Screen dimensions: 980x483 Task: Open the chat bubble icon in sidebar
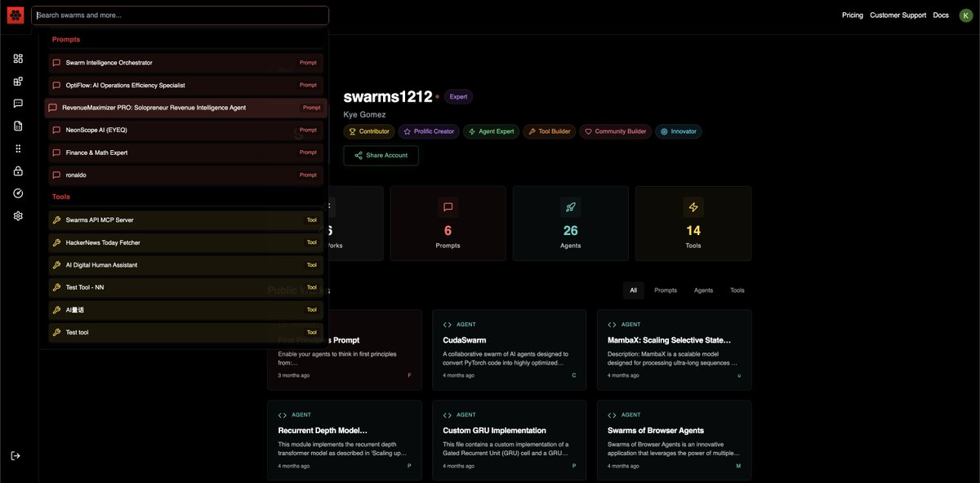click(18, 104)
